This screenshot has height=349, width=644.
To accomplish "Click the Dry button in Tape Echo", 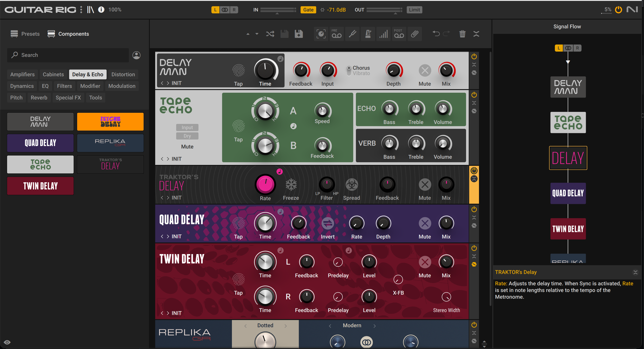I will point(187,136).
